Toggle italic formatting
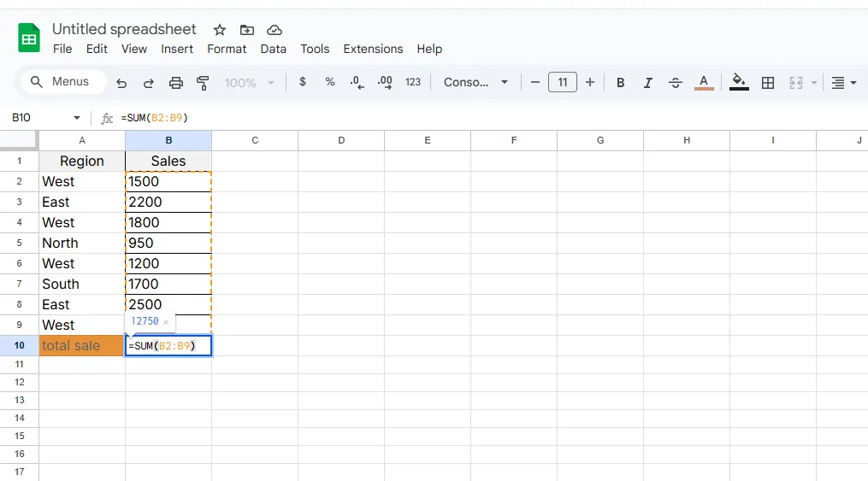 (x=648, y=83)
